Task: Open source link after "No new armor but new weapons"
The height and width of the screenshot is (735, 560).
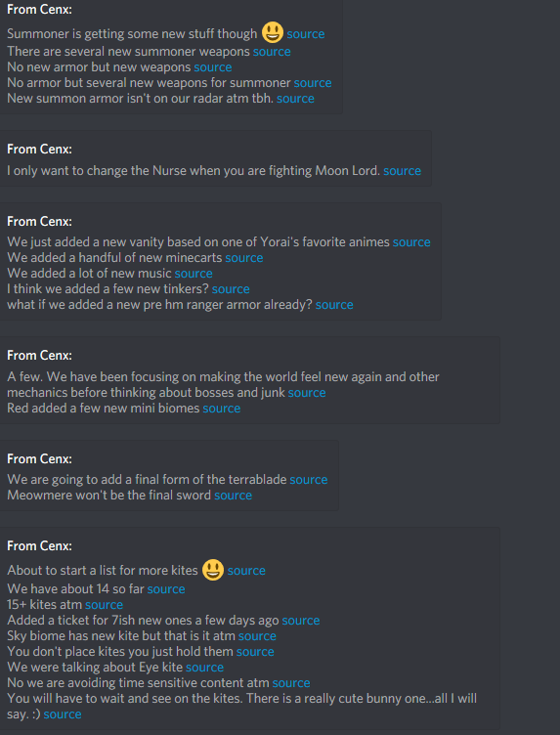Action: (213, 67)
